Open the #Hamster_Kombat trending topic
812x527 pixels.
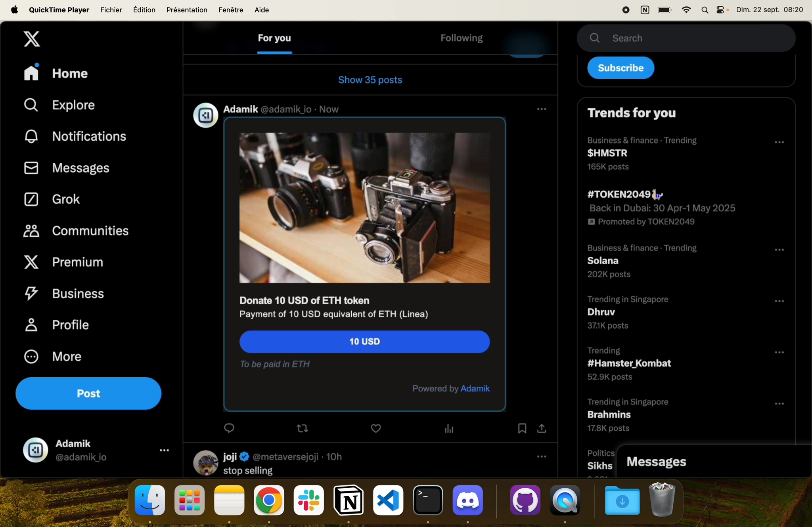pyautogui.click(x=629, y=363)
